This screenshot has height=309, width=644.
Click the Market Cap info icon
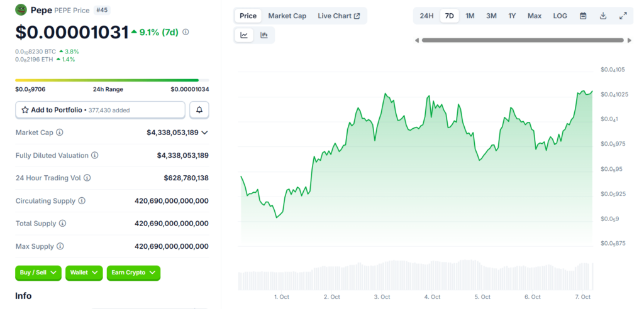tap(60, 133)
